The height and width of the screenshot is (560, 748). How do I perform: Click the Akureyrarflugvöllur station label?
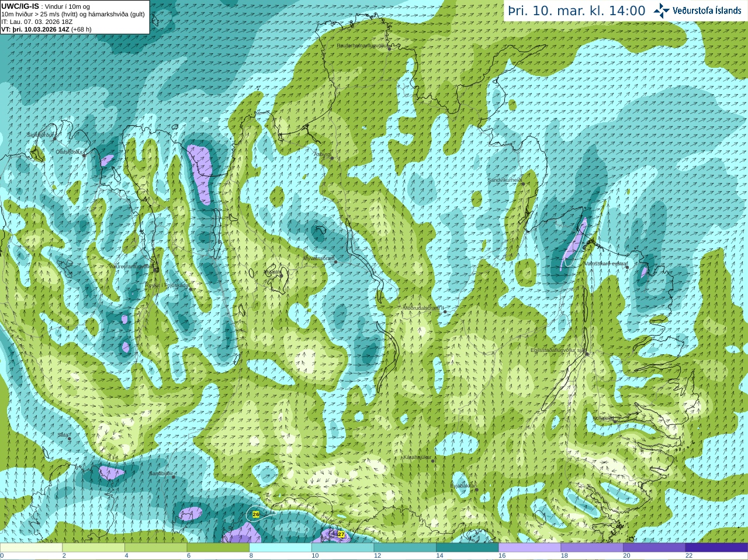point(132,266)
